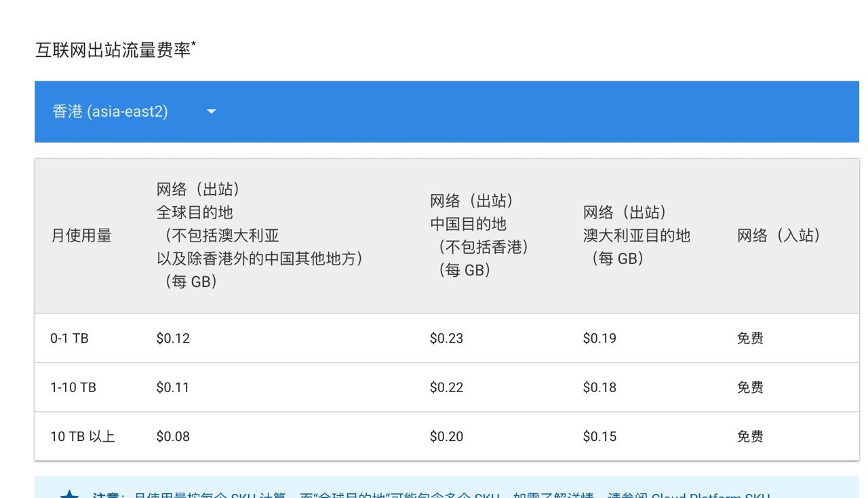Click the $0.22 price cell

[446, 387]
